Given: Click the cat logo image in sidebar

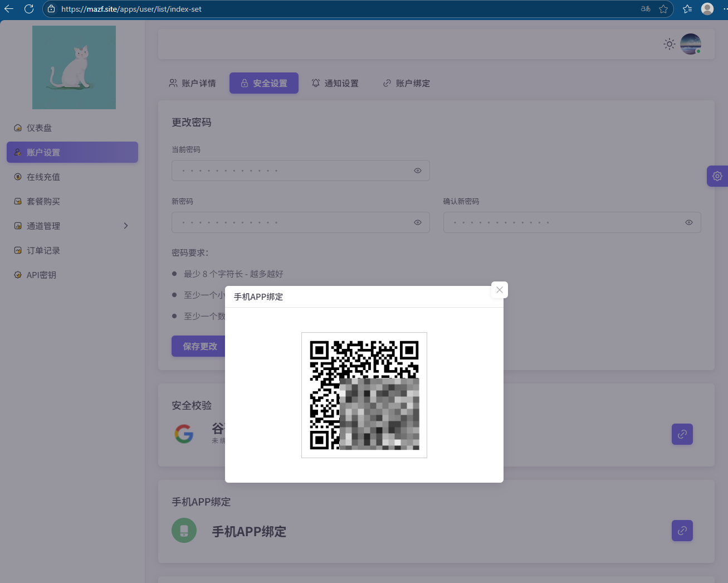Looking at the screenshot, I should point(74,67).
